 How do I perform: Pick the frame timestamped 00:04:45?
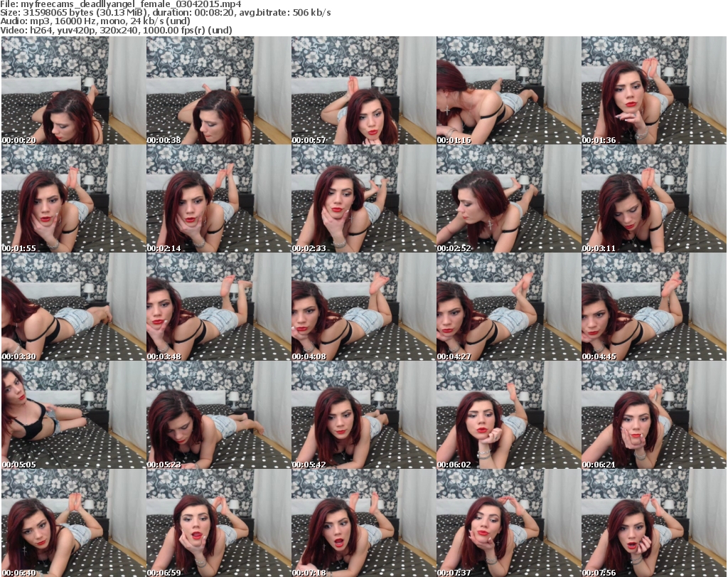tap(654, 307)
